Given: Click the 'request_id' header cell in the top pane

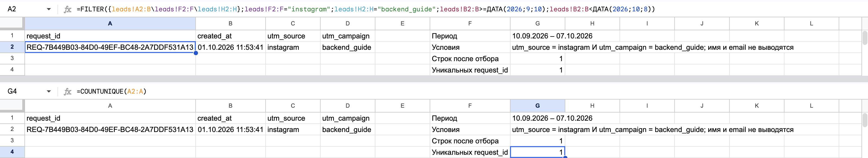Looking at the screenshot, I should click(x=110, y=36).
